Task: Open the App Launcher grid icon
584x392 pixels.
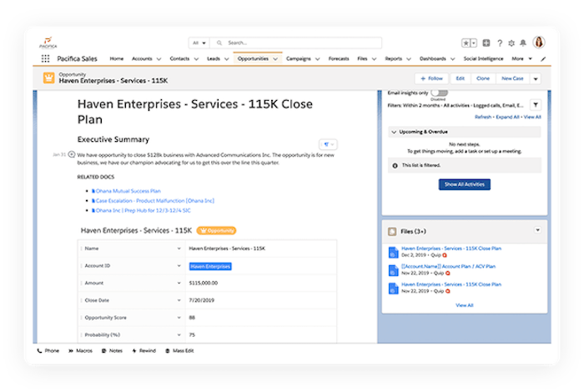Action: click(x=45, y=59)
